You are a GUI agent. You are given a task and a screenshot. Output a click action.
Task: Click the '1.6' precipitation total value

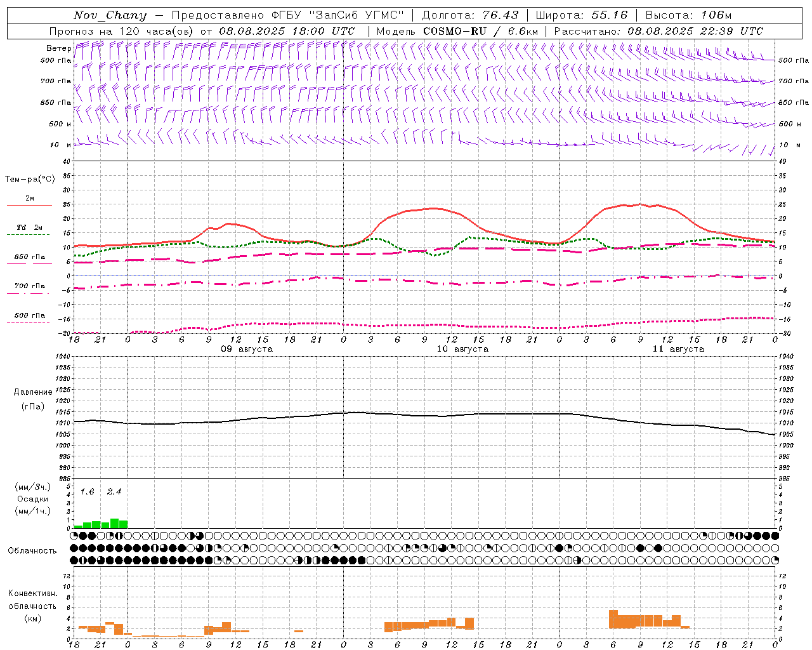[88, 492]
